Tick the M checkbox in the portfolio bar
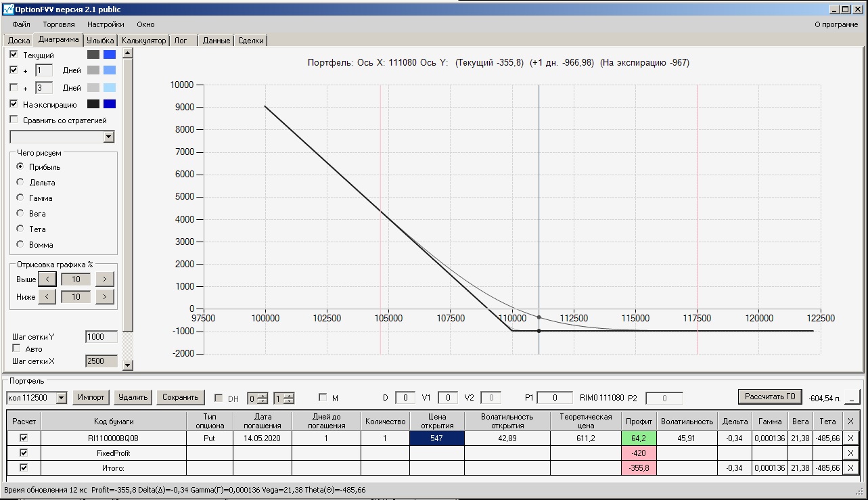 tap(323, 397)
